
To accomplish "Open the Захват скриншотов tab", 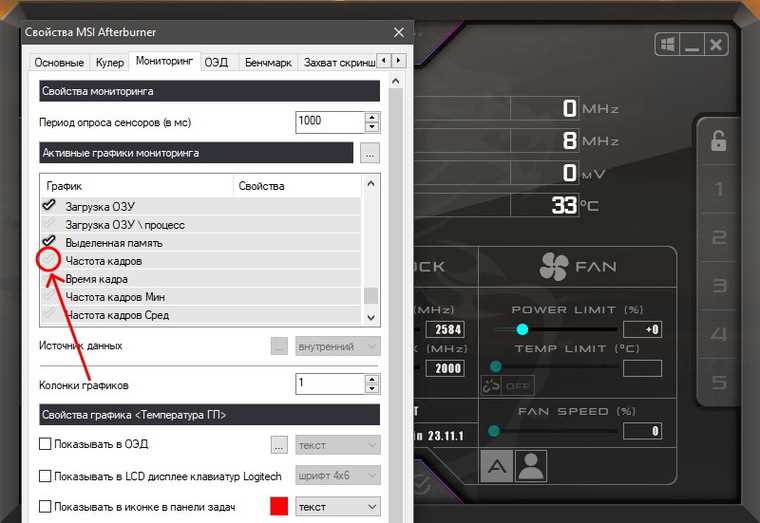I will pyautogui.click(x=338, y=63).
